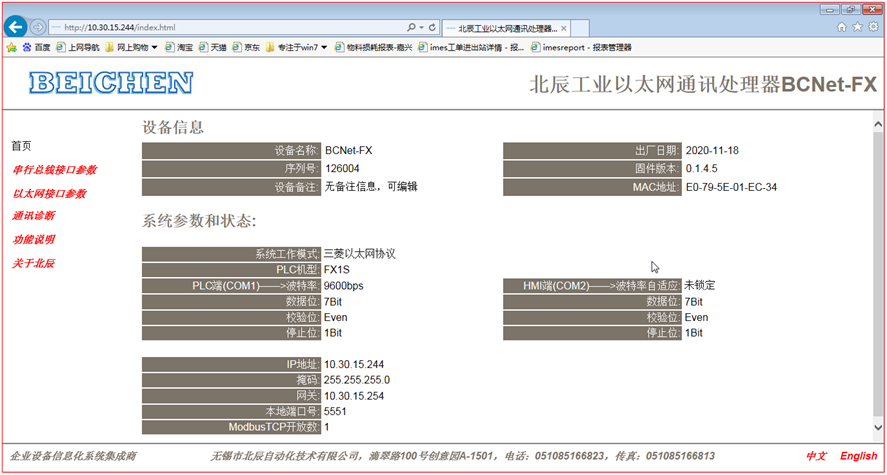Open the browser Home icon
Image resolution: width=887 pixels, height=475 pixels.
tap(842, 27)
